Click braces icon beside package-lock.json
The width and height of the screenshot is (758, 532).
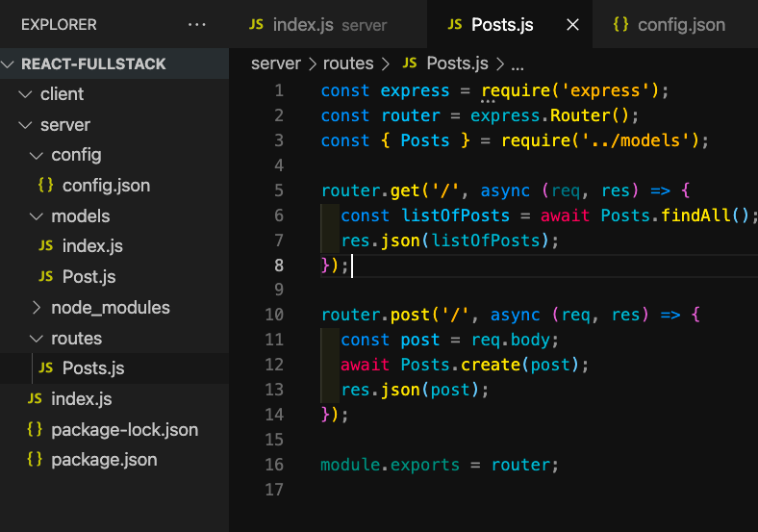(35, 429)
